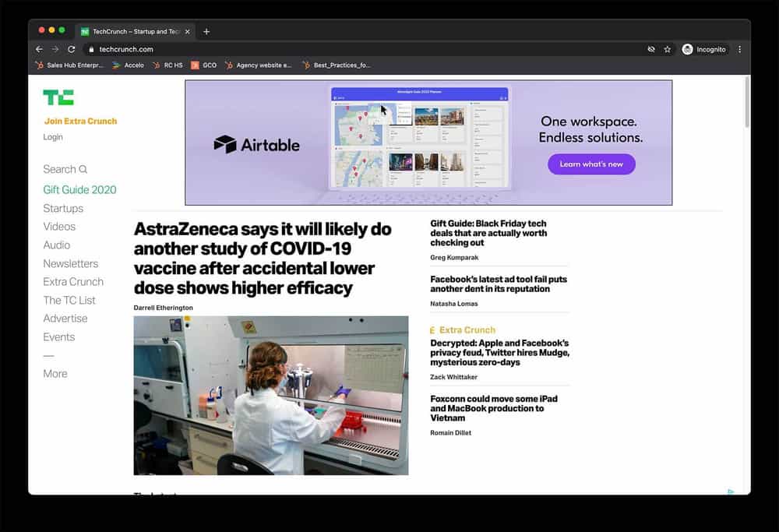Screen dimensions: 779x532
Task: Go back with the browser back arrow
Action: pos(39,49)
